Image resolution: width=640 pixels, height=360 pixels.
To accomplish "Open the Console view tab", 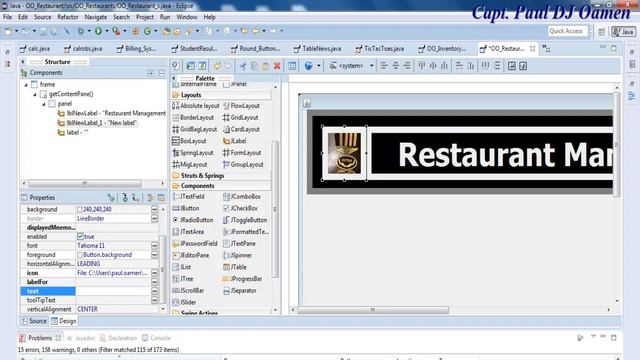I will click(156, 338).
